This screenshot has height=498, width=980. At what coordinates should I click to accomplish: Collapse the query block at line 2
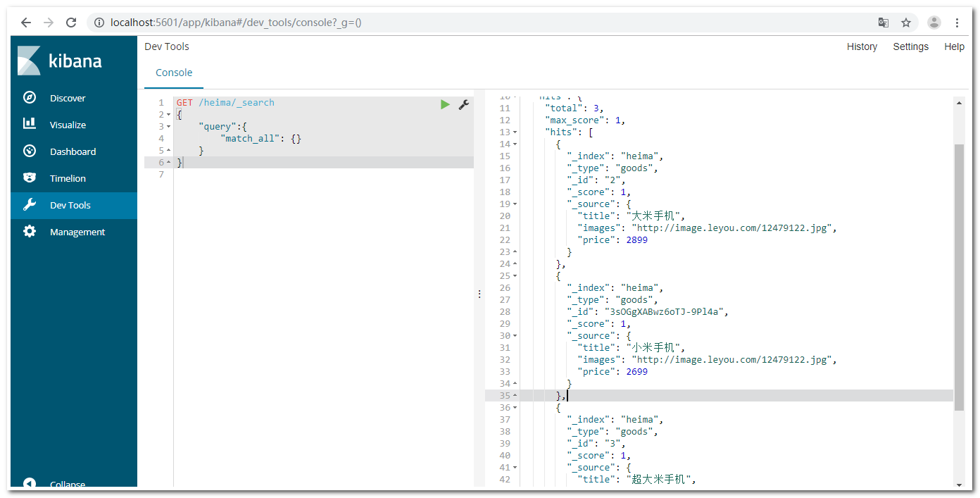(x=168, y=114)
